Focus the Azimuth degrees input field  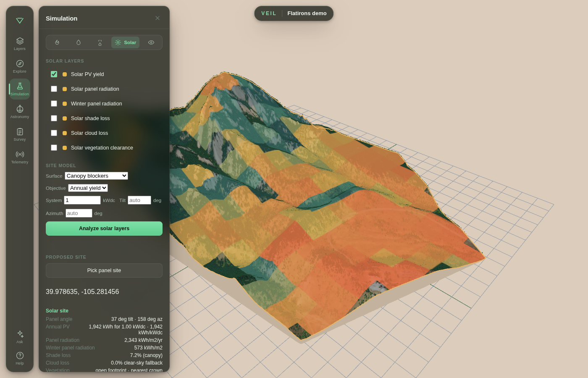point(79,213)
